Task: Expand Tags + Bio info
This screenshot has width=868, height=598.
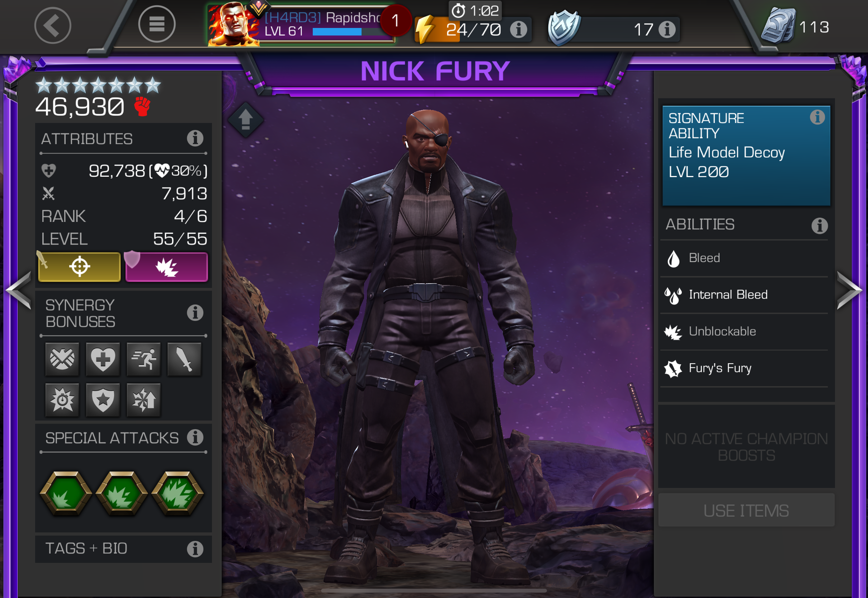Action: click(x=123, y=549)
